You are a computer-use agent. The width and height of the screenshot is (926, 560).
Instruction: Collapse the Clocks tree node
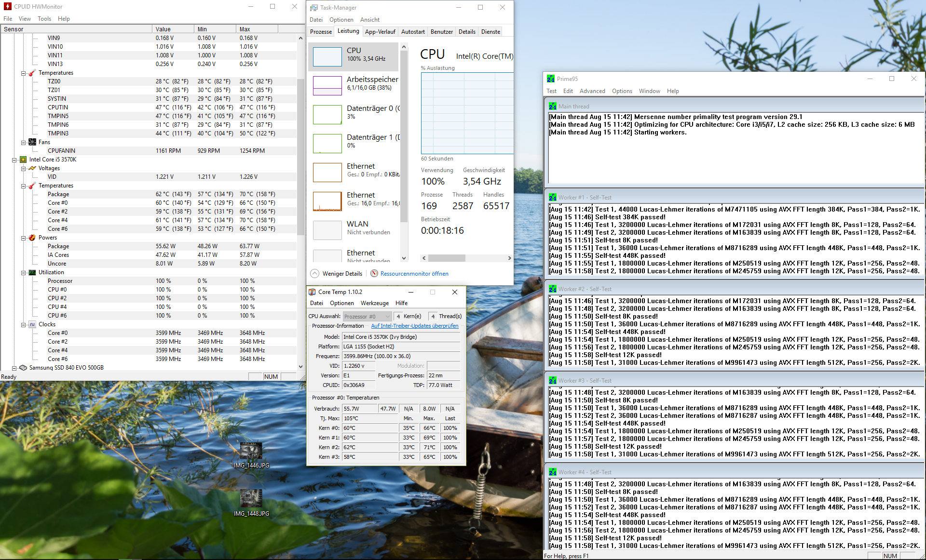coord(23,324)
